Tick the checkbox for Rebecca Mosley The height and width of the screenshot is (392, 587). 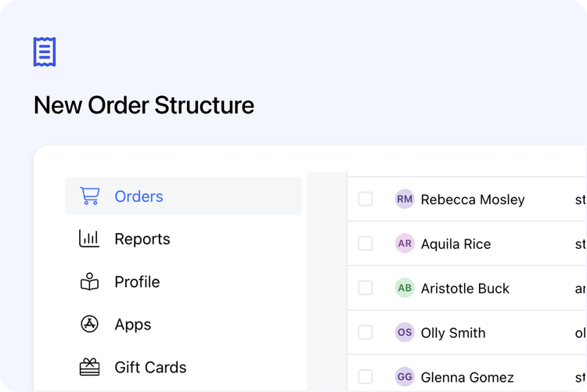tap(366, 199)
